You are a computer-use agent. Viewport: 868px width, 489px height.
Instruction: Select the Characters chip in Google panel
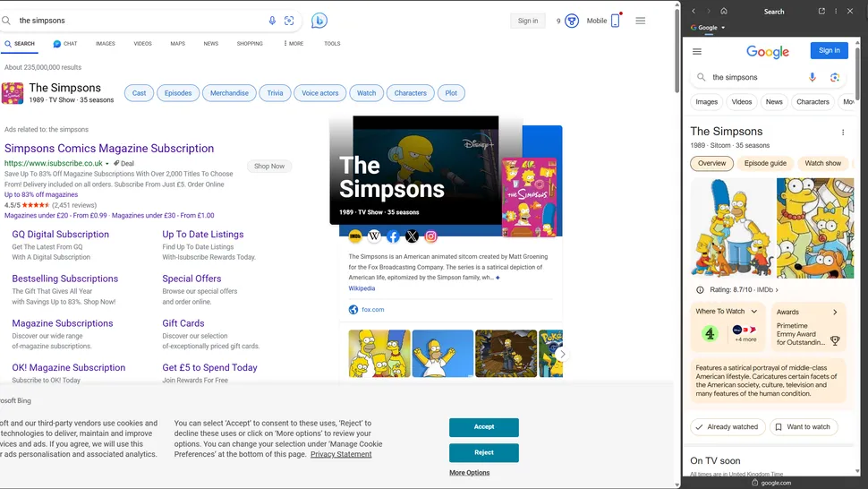[813, 102]
